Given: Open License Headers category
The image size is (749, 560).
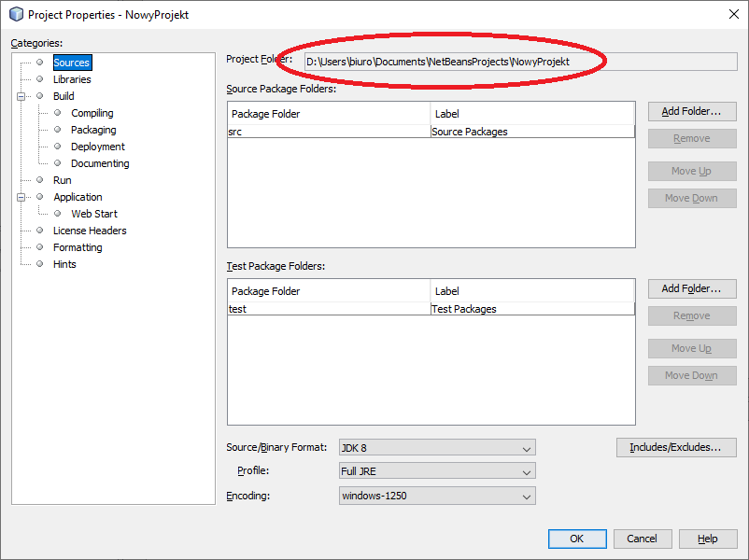Looking at the screenshot, I should (x=90, y=231).
